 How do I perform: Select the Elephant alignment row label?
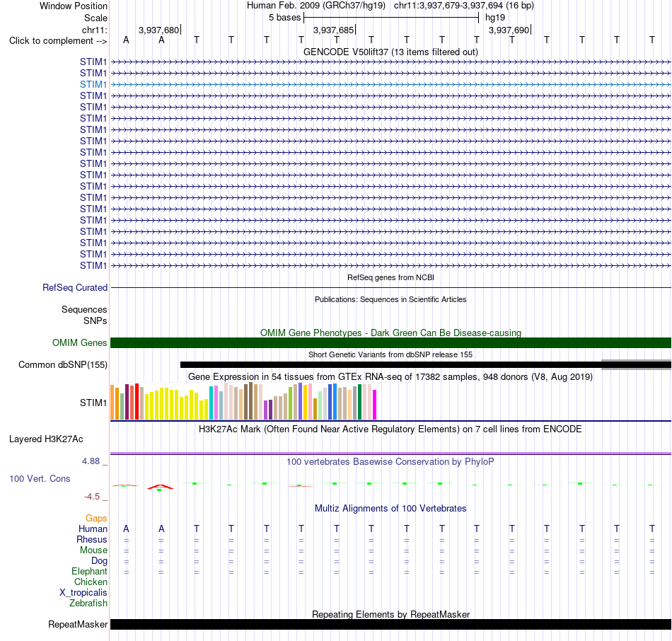click(x=89, y=572)
